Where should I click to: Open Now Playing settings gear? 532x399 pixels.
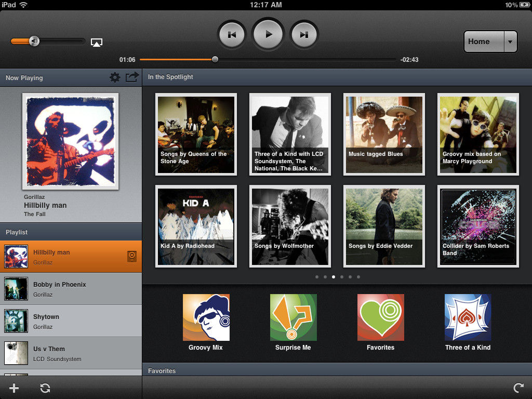click(115, 77)
